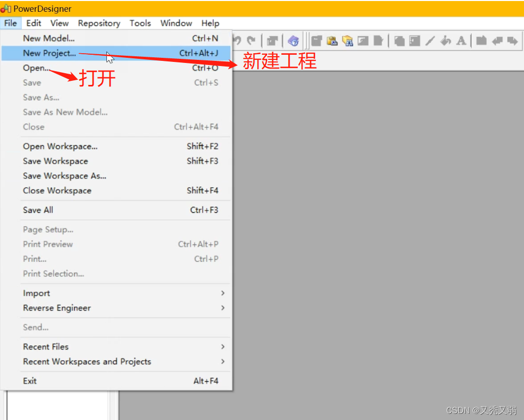
Task: Click the Undo arrow toolbar icon
Action: click(x=237, y=41)
